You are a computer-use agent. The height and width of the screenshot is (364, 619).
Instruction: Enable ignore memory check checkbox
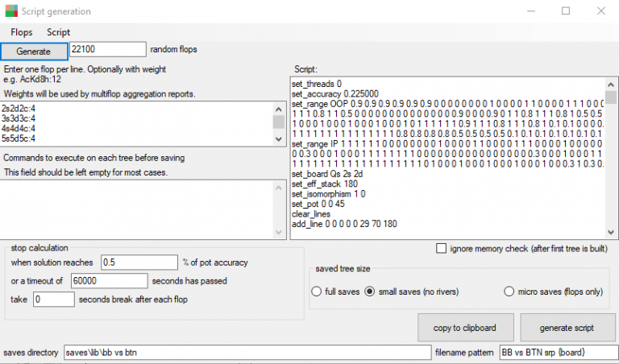click(x=441, y=249)
